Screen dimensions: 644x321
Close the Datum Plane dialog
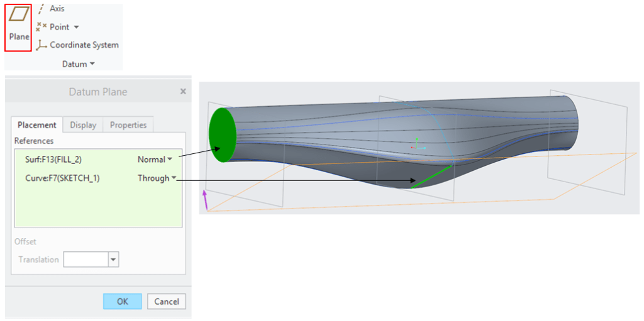pos(183,92)
